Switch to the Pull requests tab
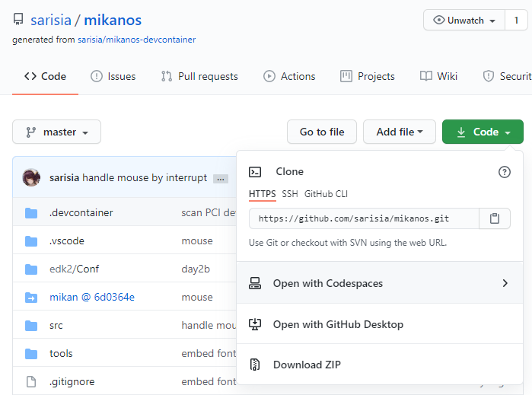532x395 pixels. coord(199,76)
